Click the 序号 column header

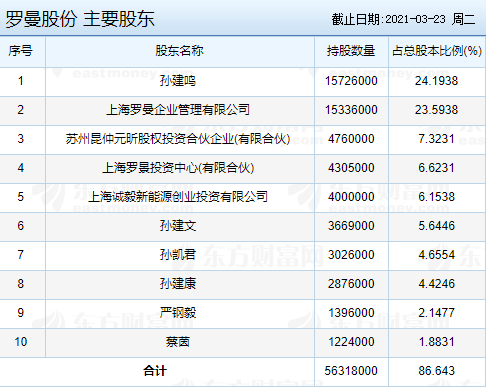(x=21, y=51)
